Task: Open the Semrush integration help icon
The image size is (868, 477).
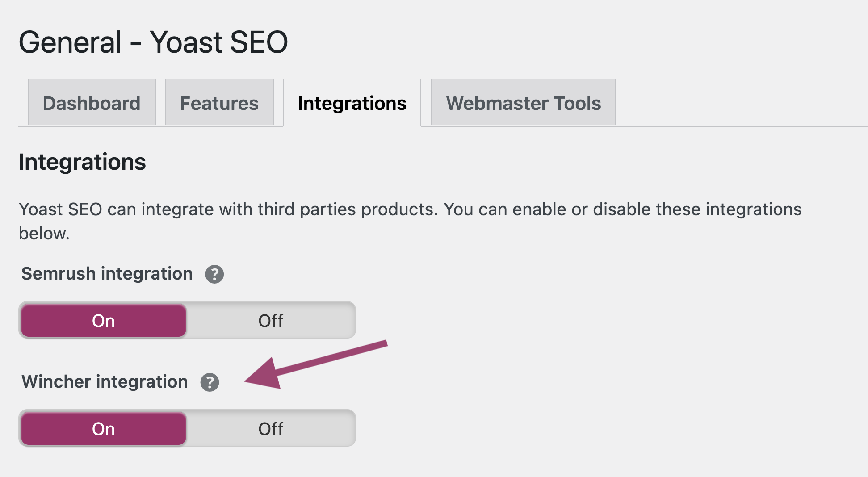Action: pyautogui.click(x=214, y=274)
